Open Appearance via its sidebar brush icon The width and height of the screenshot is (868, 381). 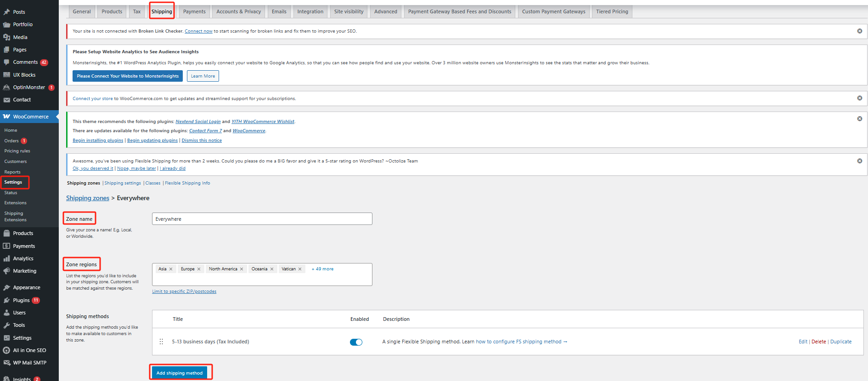(x=6, y=288)
